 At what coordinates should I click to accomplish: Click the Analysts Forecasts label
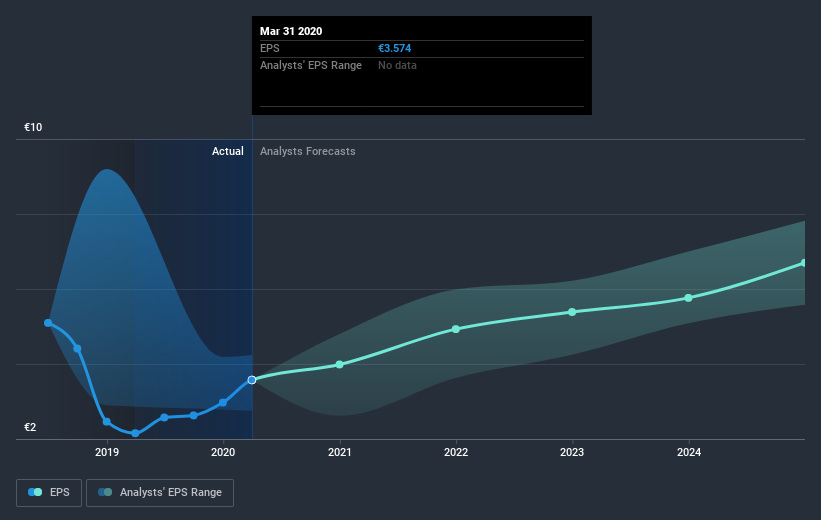[x=307, y=151]
